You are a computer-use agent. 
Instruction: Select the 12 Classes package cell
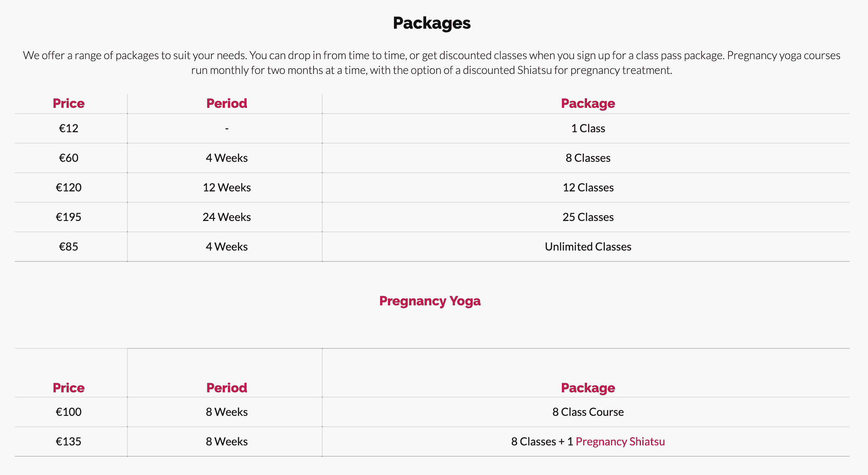pyautogui.click(x=588, y=187)
